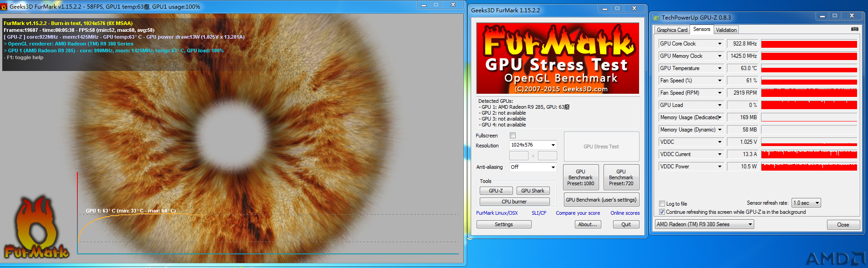Open the SLI/CF link
The height and width of the screenshot is (268, 868).
(x=539, y=213)
